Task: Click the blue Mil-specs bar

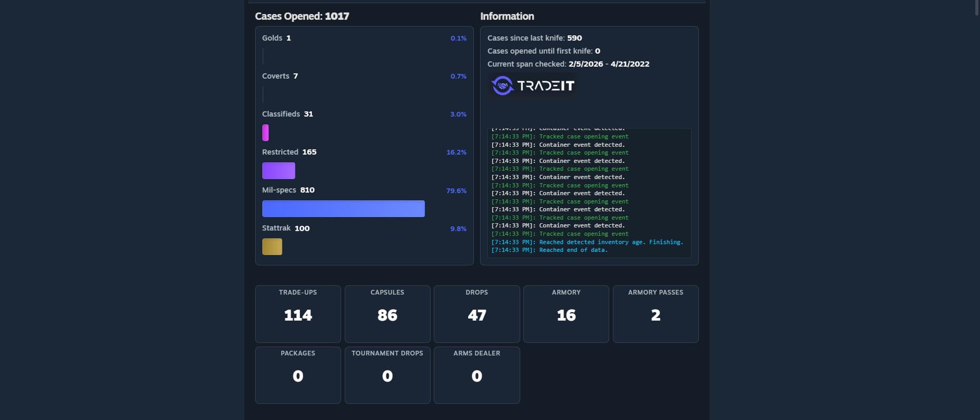Action: [x=343, y=209]
